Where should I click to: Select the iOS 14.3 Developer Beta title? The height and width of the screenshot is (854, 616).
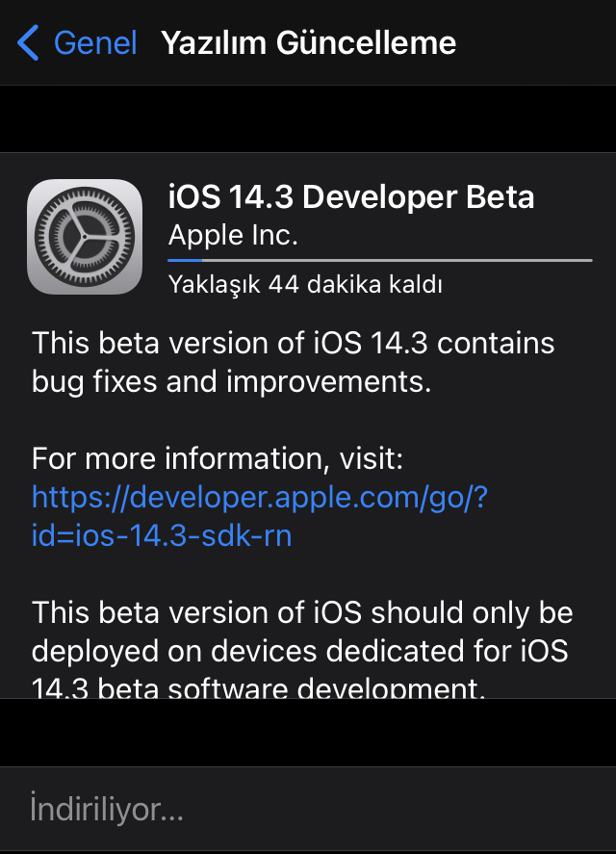350,196
